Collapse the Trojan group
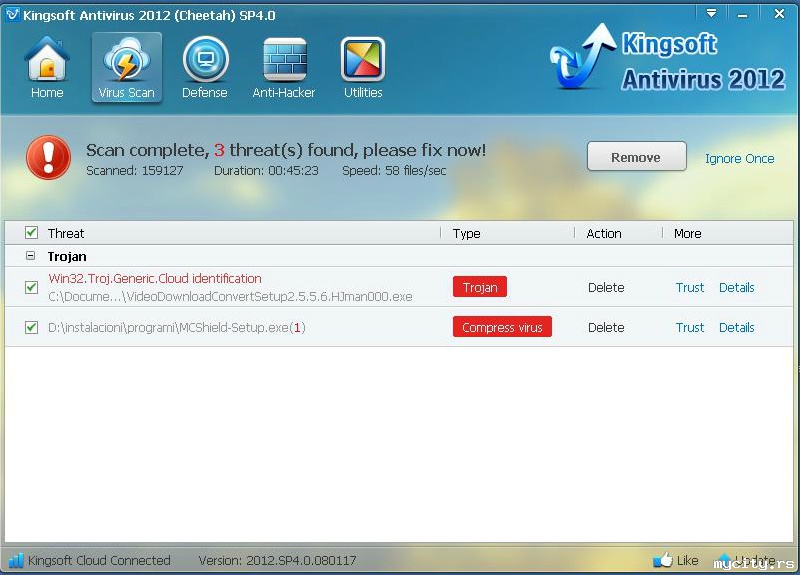 (x=31, y=256)
